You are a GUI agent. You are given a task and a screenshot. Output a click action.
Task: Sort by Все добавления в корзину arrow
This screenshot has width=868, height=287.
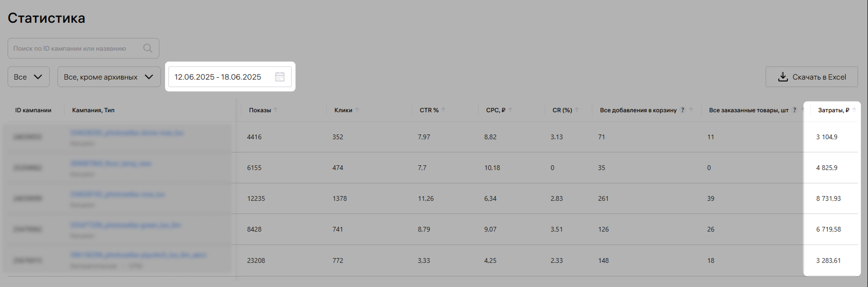click(x=691, y=110)
